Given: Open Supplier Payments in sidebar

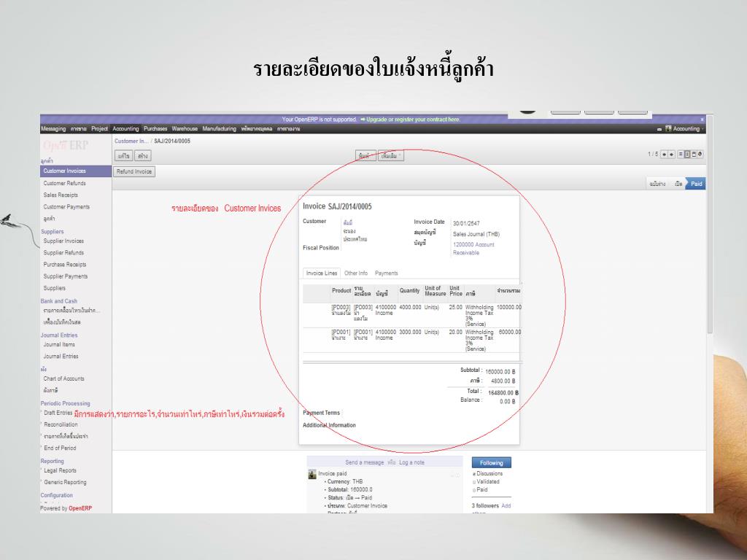Looking at the screenshot, I should (x=65, y=276).
